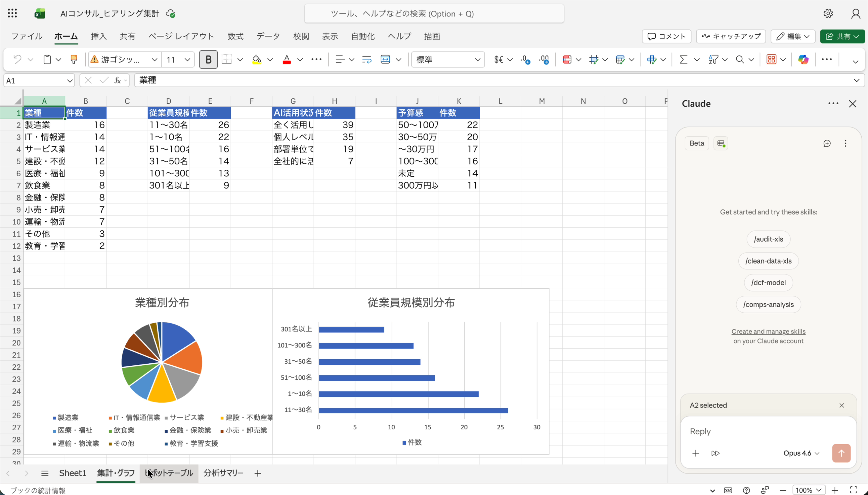This screenshot has width=868, height=495.
Task: Open the 挿入 ribbon tab
Action: coord(98,36)
